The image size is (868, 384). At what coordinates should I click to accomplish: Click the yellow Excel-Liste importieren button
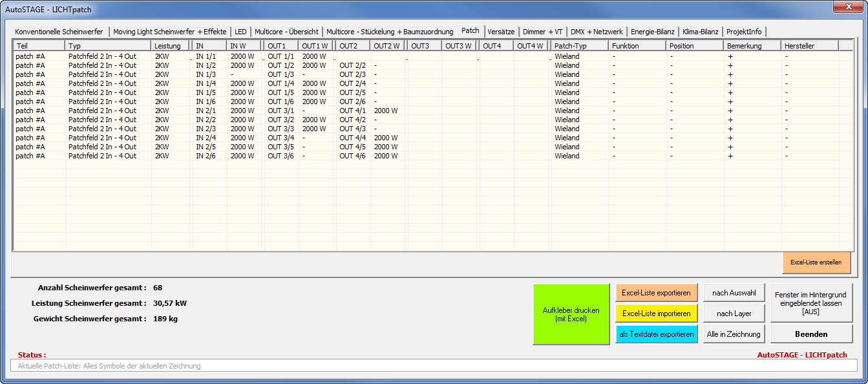[x=656, y=314]
